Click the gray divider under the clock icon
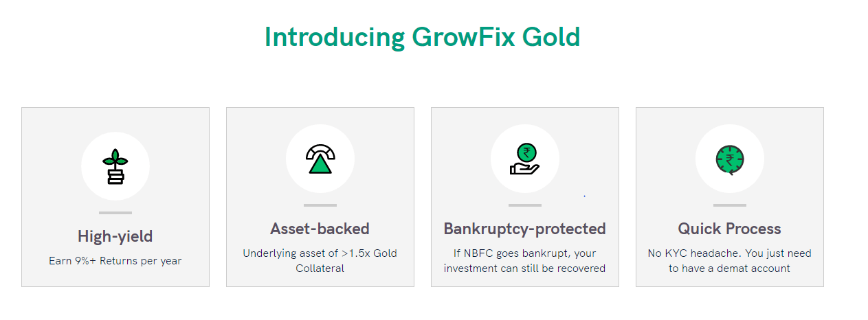 [x=730, y=205]
